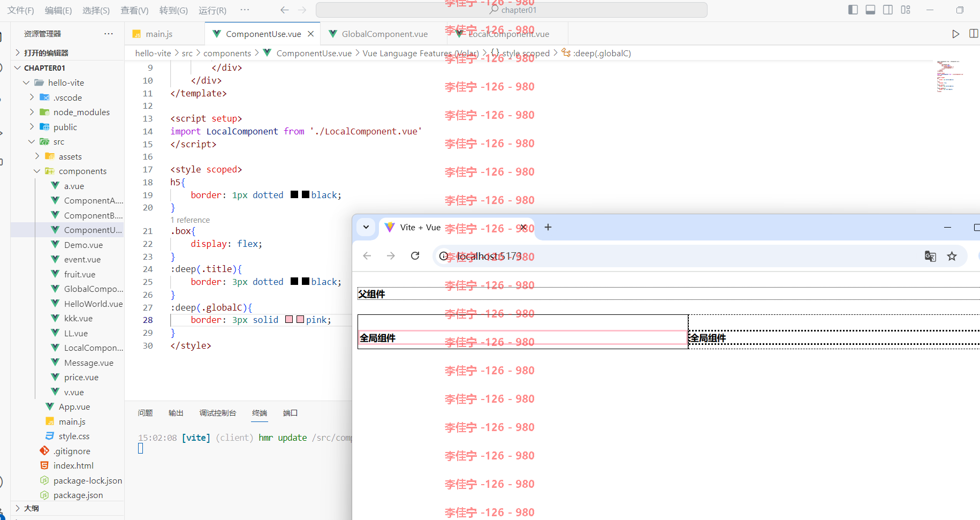Open index.html file

73,465
